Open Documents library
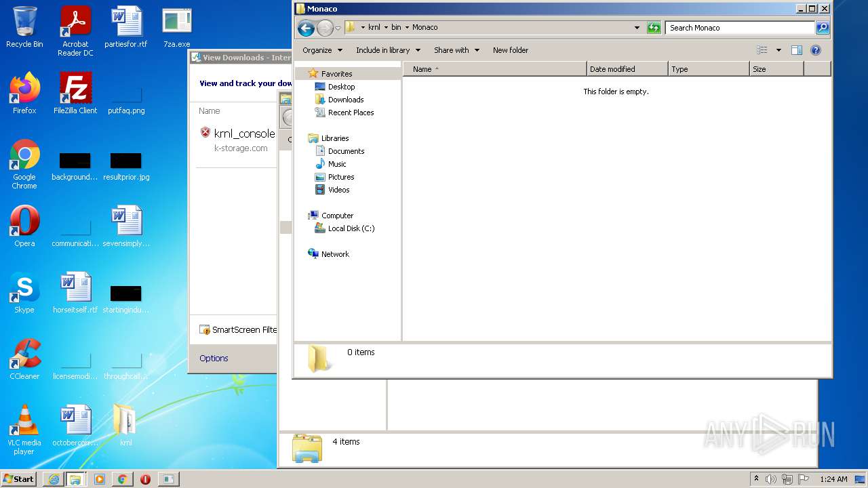The height and width of the screenshot is (488, 868). point(346,150)
